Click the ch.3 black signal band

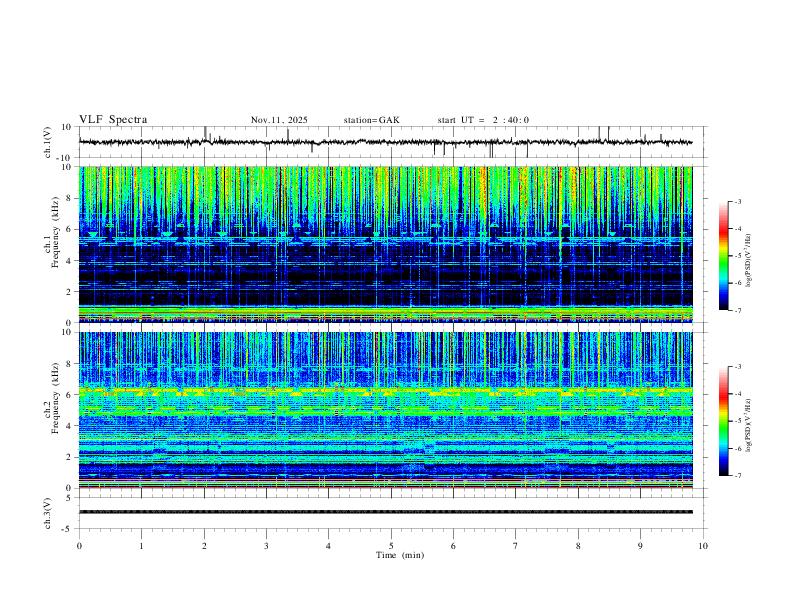(x=385, y=512)
